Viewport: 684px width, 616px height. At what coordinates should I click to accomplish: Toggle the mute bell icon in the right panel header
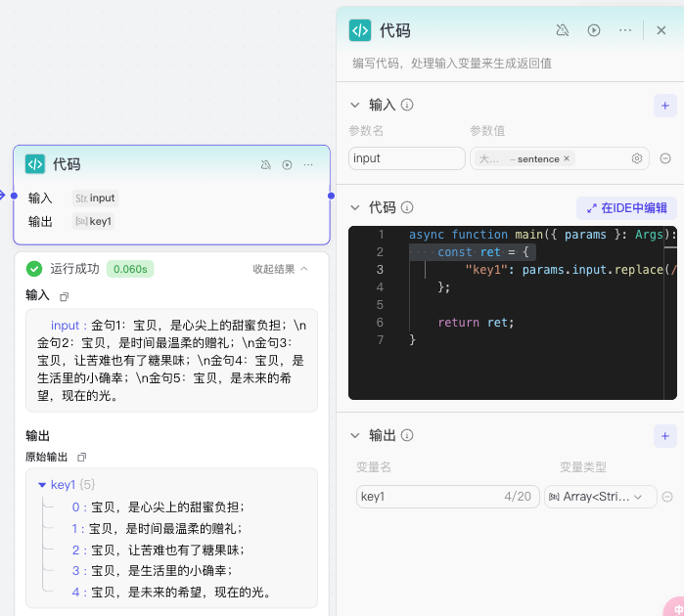pyautogui.click(x=563, y=30)
